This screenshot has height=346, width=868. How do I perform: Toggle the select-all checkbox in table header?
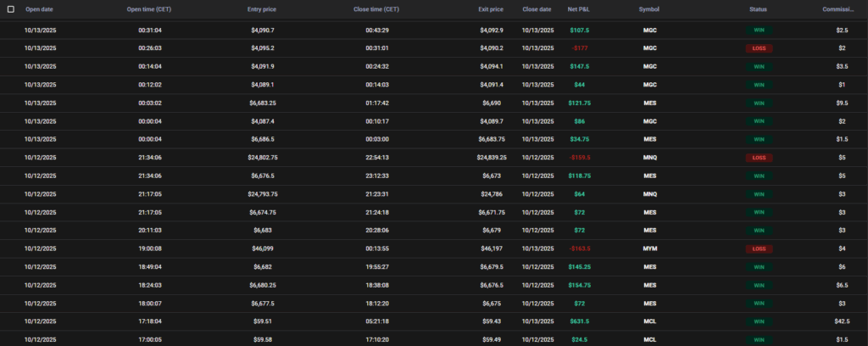(x=11, y=9)
